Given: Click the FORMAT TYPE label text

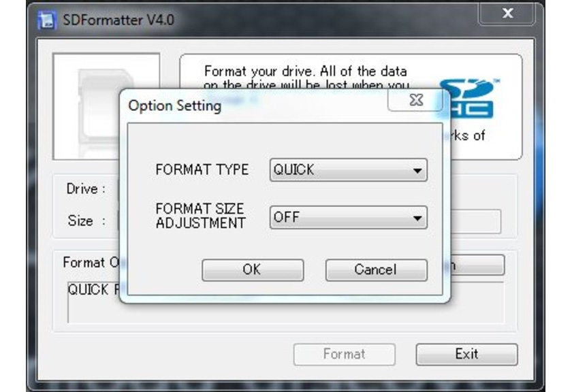Looking at the screenshot, I should point(202,169).
